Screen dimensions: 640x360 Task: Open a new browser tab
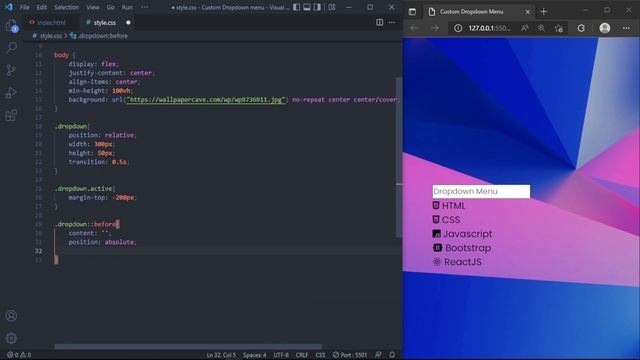pyautogui.click(x=543, y=12)
